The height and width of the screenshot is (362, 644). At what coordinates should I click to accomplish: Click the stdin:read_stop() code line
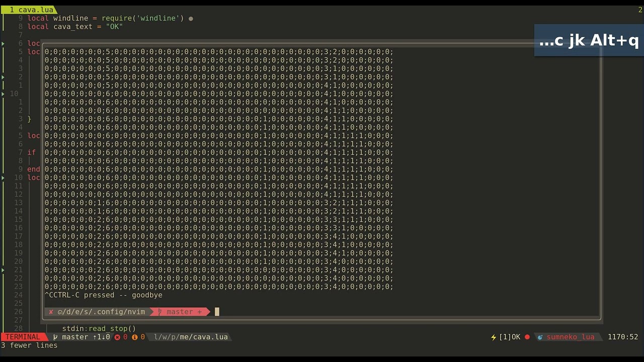coord(99,328)
